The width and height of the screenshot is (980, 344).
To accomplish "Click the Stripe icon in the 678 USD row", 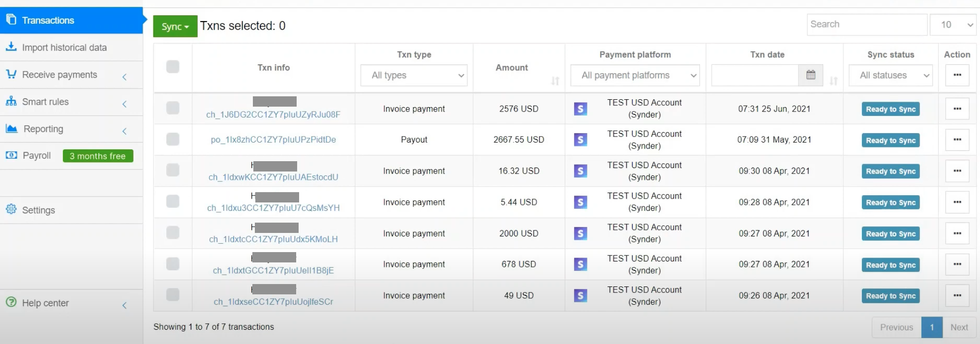I will click(581, 264).
